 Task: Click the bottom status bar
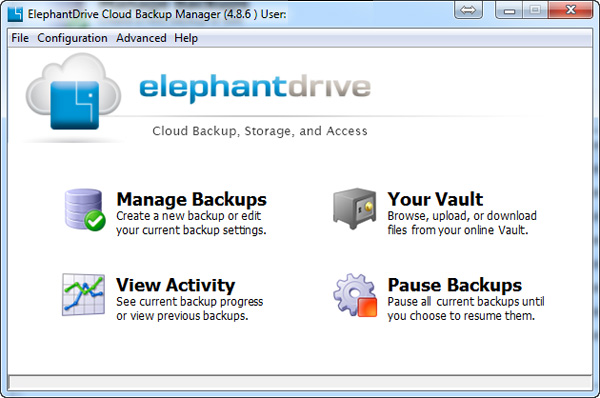[300, 382]
